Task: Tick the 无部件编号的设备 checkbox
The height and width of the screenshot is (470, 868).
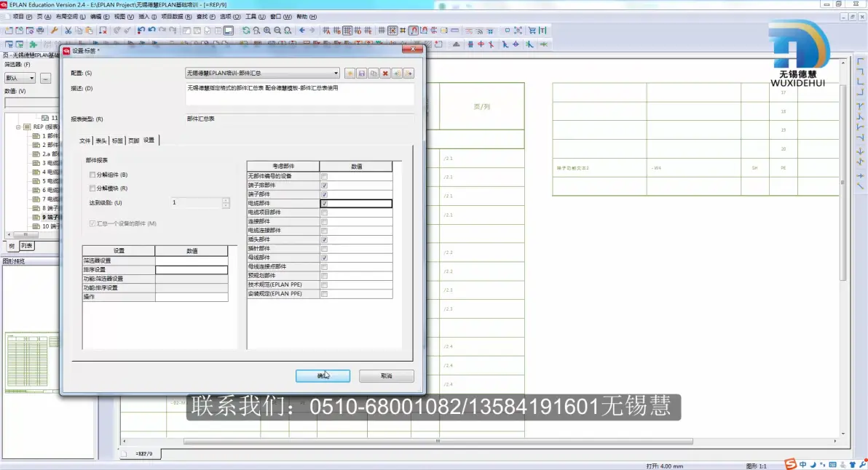Action: [324, 176]
